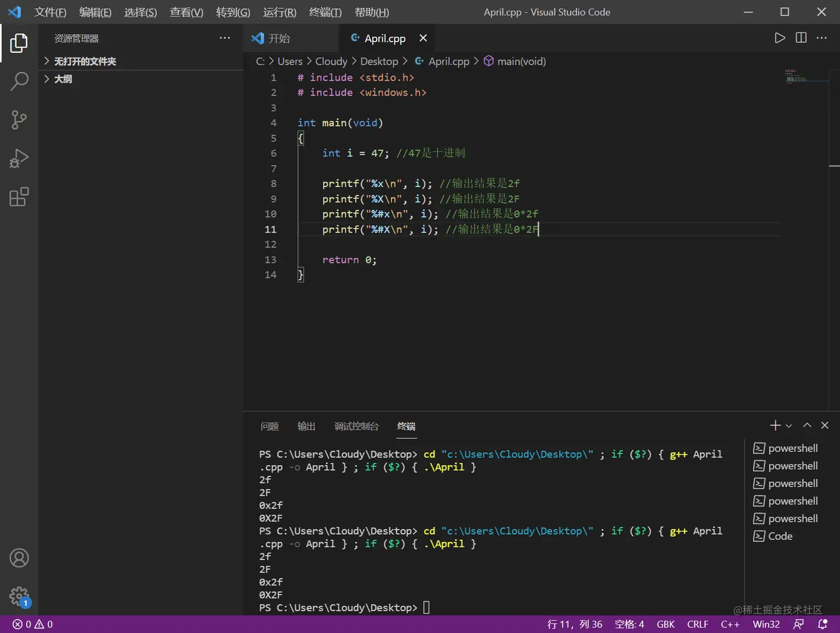Maximize the terminal panel size
The image size is (840, 633).
point(807,425)
